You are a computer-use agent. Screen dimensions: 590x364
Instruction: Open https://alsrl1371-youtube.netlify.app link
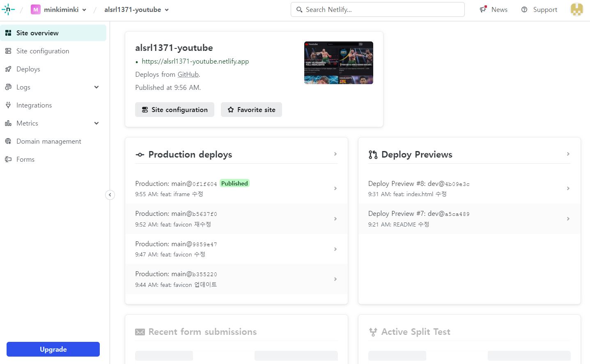click(195, 61)
